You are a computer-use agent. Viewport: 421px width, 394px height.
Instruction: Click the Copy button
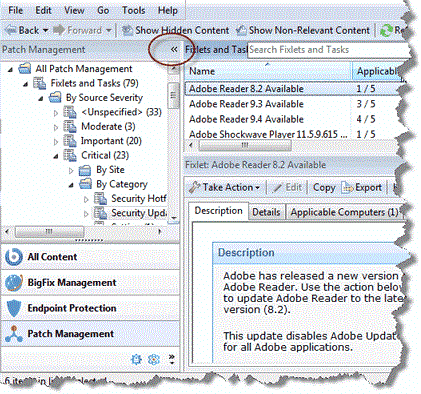click(x=324, y=188)
